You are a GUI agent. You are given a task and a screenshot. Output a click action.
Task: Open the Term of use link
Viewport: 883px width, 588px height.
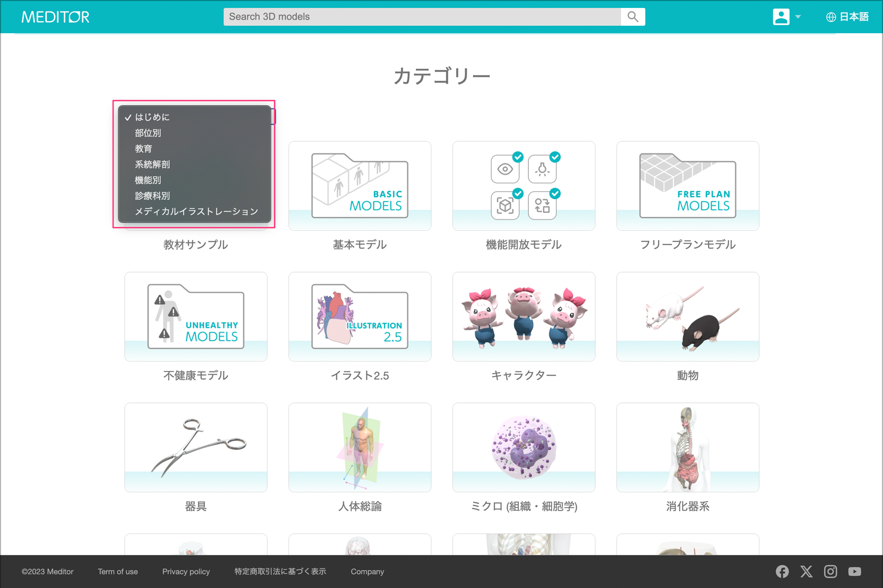pyautogui.click(x=118, y=572)
